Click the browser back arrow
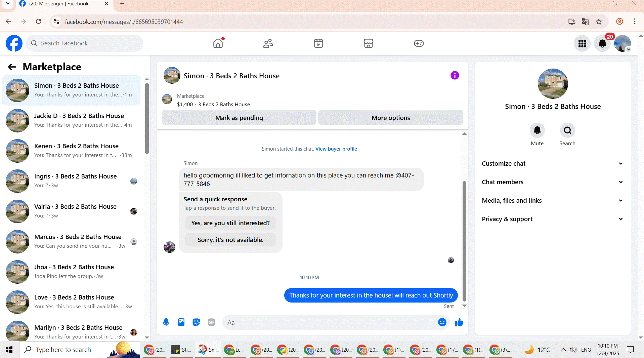The width and height of the screenshot is (644, 358). 8,22
